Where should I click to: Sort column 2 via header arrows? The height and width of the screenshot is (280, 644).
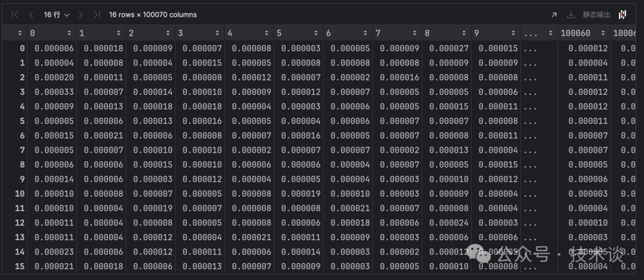click(168, 33)
